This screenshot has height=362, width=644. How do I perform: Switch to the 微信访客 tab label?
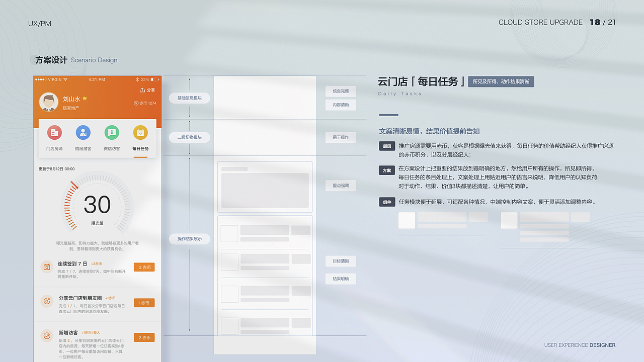click(112, 148)
